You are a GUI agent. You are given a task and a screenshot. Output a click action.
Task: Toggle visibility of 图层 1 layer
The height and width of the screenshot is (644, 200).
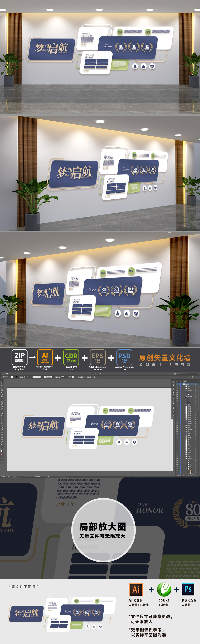(177, 384)
